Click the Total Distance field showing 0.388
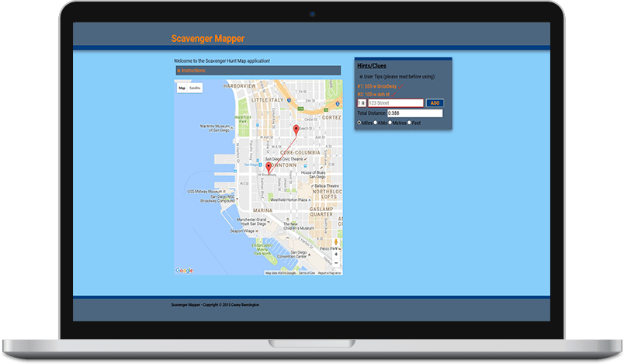 click(414, 113)
